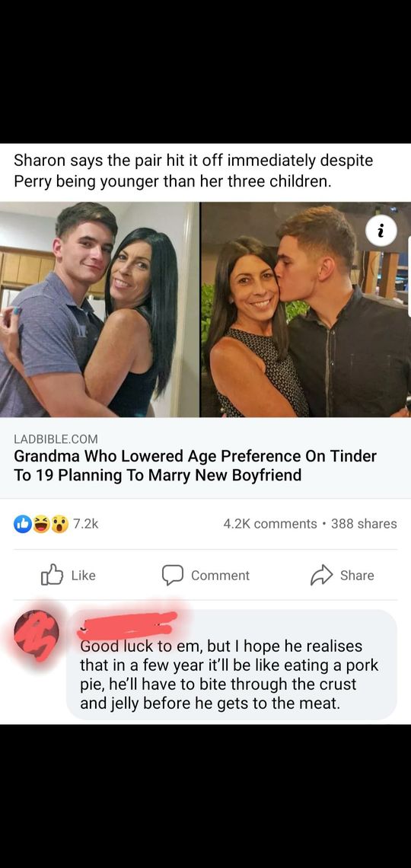The width and height of the screenshot is (411, 868).
Task: Tap the wow reaction emoji
Action: pyautogui.click(x=58, y=524)
